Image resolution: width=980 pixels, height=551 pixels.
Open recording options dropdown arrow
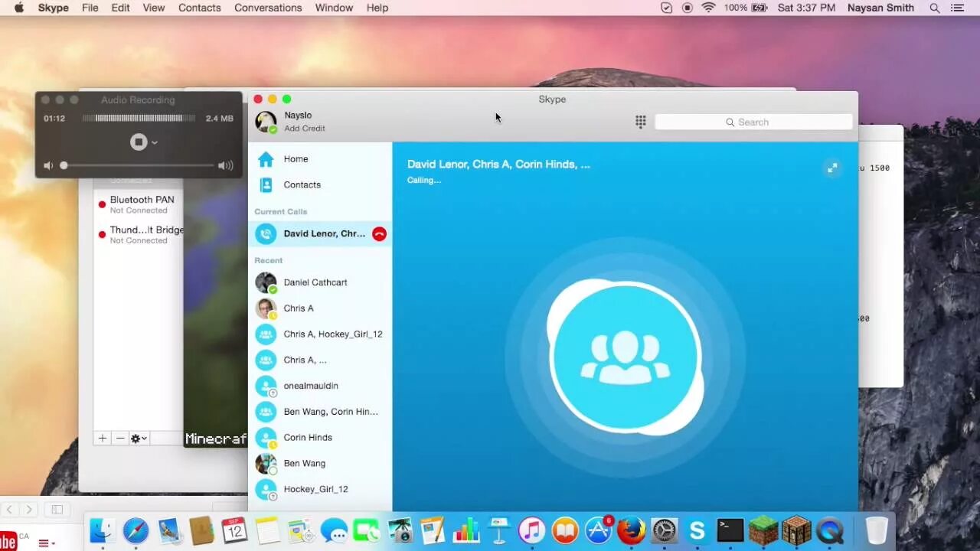pyautogui.click(x=155, y=142)
